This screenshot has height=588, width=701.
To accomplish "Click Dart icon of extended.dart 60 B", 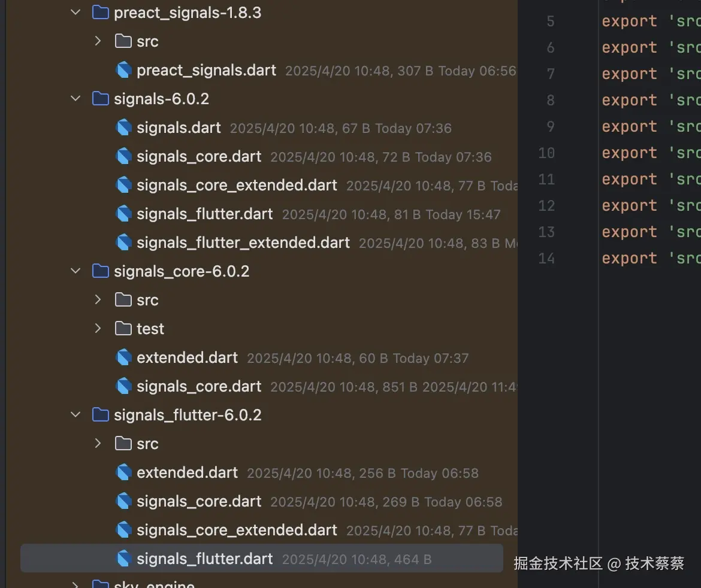I will tap(124, 357).
